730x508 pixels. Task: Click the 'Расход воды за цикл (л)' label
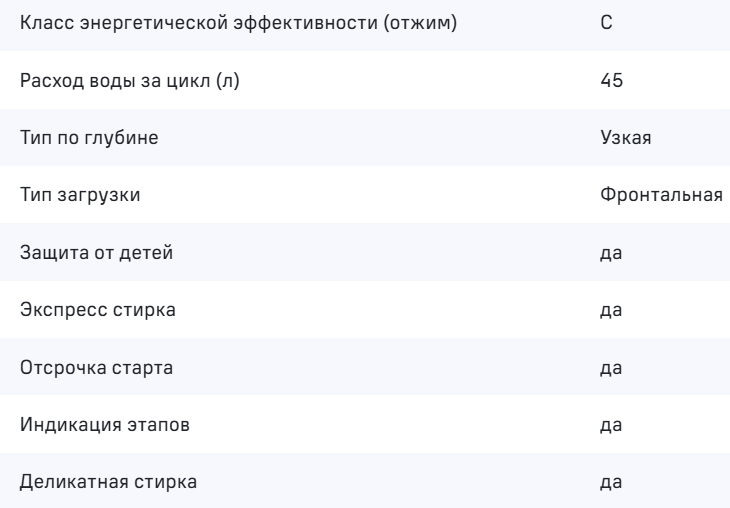[x=130, y=80]
